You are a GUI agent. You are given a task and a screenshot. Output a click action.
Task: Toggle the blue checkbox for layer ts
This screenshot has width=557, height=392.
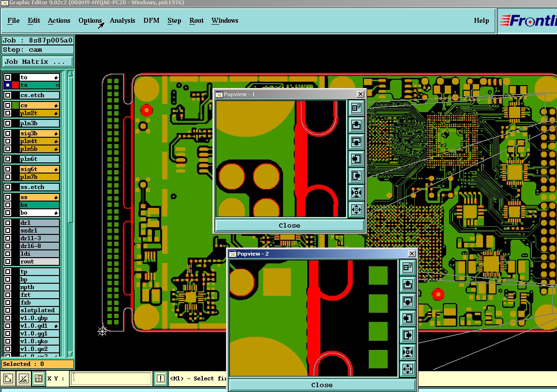click(x=7, y=85)
